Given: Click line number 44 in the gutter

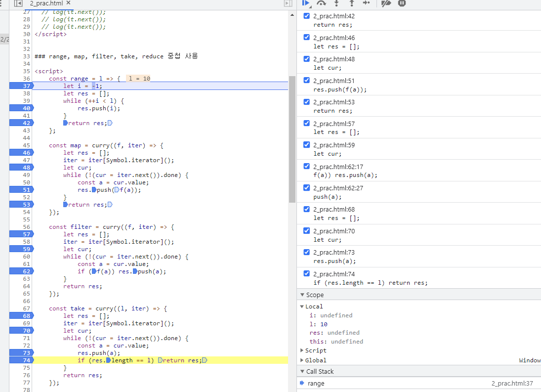Looking at the screenshot, I should tap(26, 138).
